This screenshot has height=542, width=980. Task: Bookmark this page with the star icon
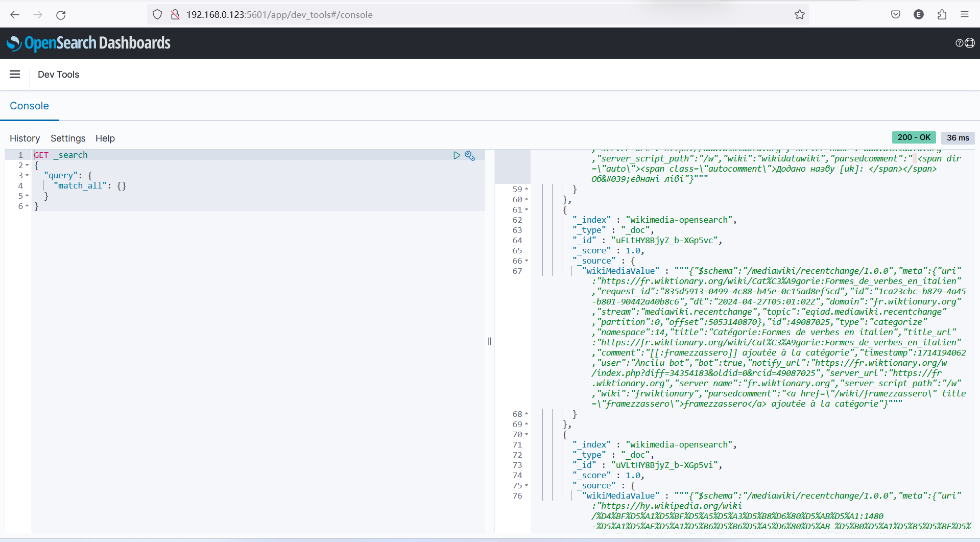click(799, 15)
